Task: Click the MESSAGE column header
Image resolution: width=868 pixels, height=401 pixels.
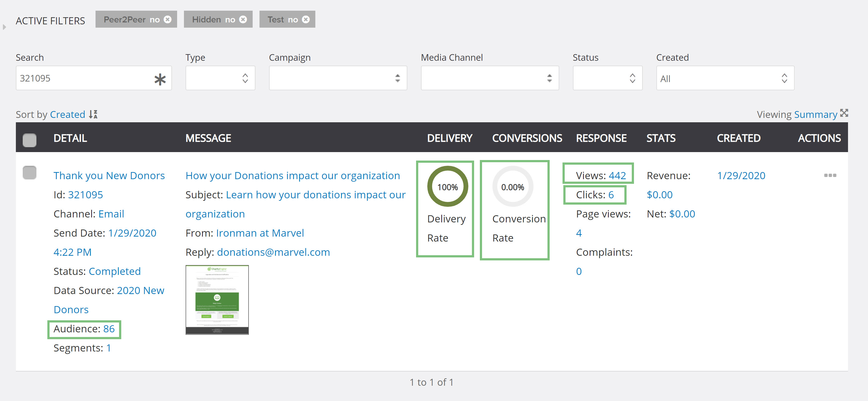Action: [x=208, y=138]
